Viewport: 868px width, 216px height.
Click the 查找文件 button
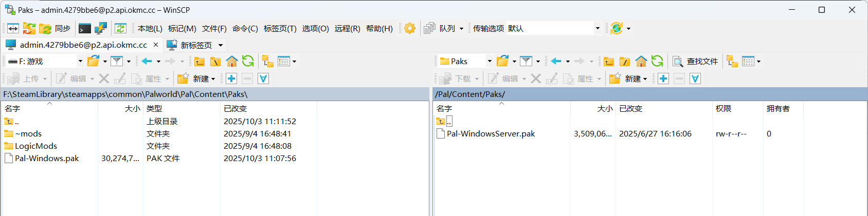coord(696,62)
